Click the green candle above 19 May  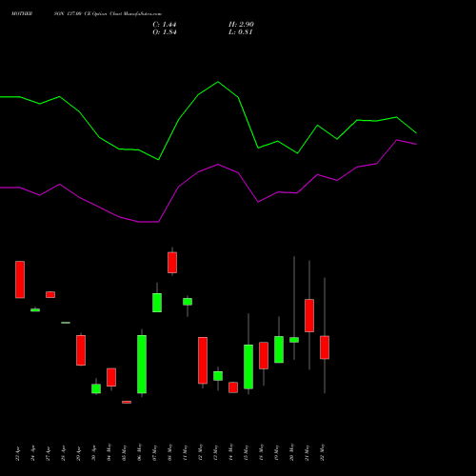click(x=279, y=349)
